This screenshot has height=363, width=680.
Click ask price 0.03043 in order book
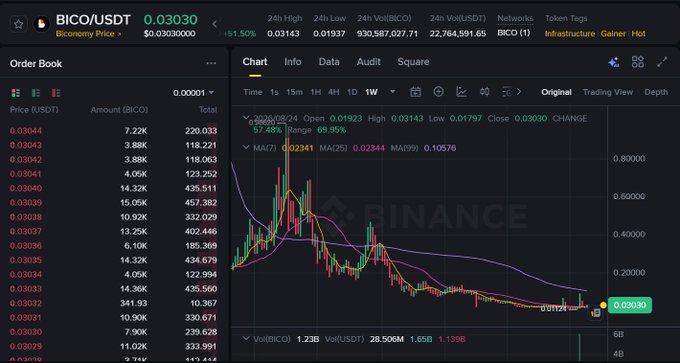pos(26,145)
